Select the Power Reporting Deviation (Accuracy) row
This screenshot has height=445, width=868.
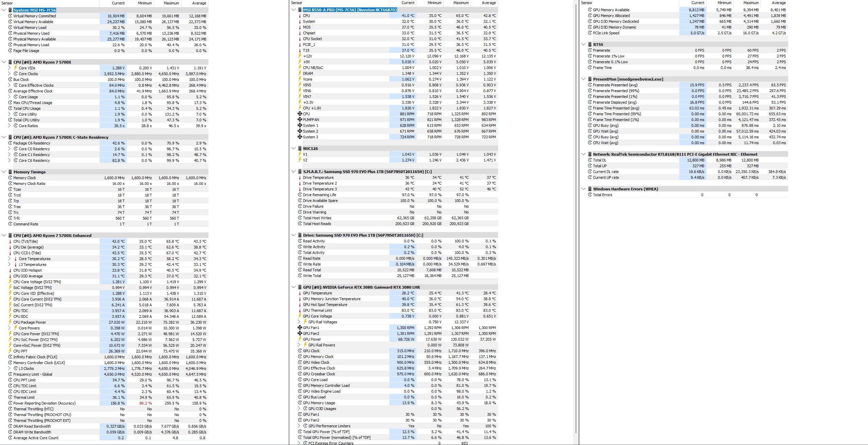click(44, 403)
